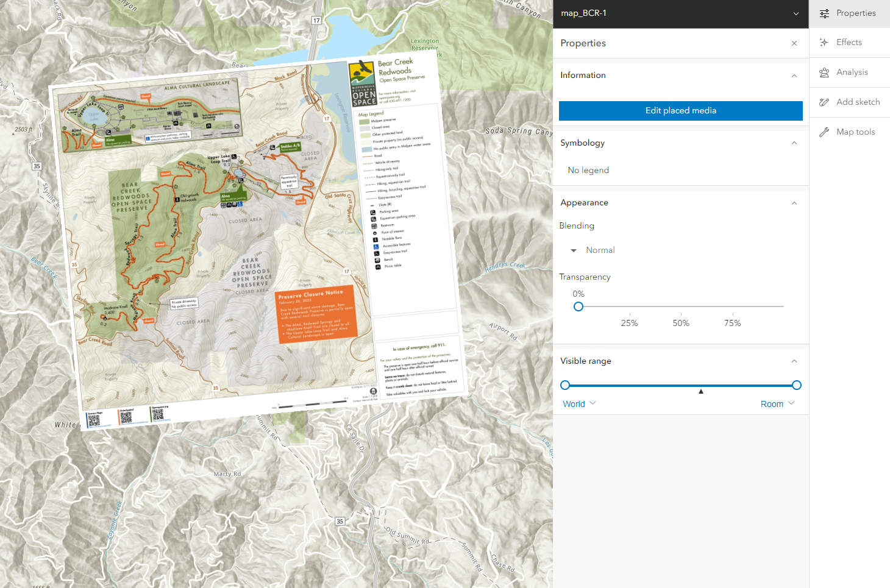Viewport: 890px width, 588px height.
Task: Collapse the Visible range section
Action: coord(794,361)
